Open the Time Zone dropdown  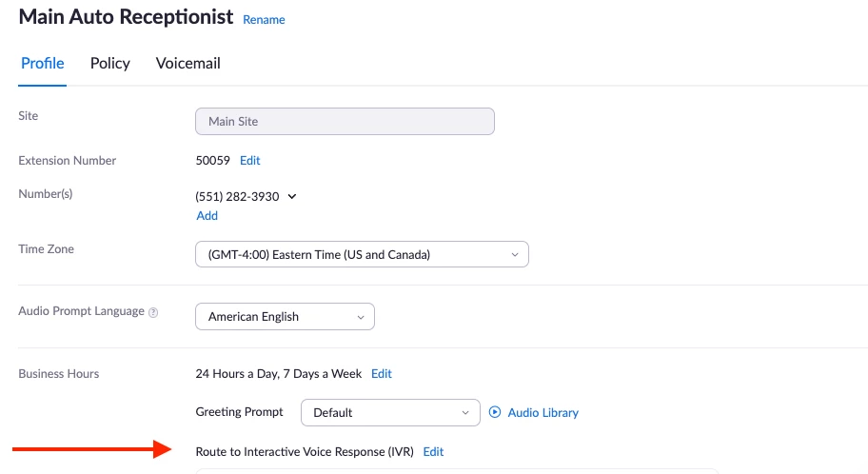[x=361, y=255]
